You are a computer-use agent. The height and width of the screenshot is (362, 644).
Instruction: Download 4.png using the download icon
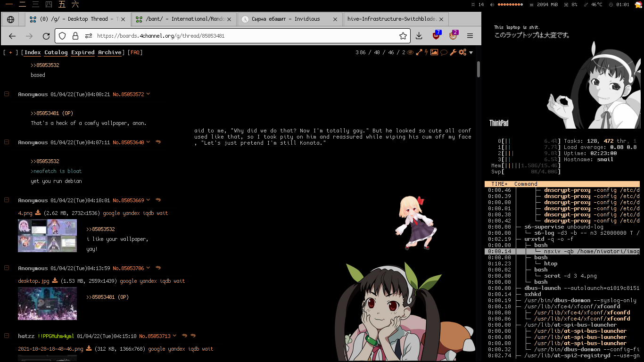click(x=38, y=213)
